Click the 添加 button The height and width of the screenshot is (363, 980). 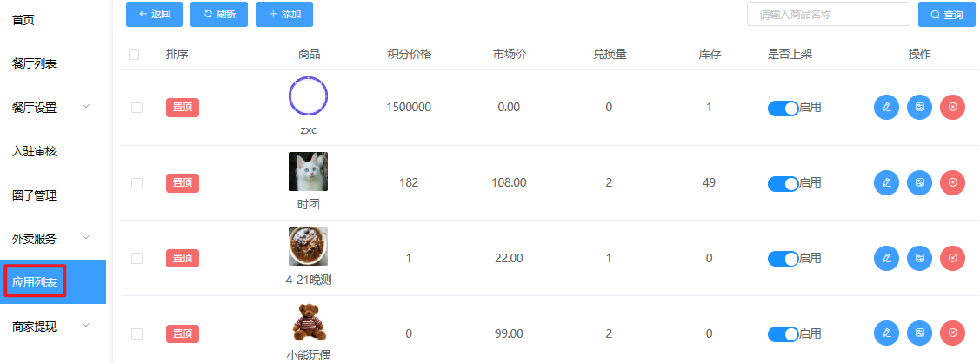tap(284, 15)
